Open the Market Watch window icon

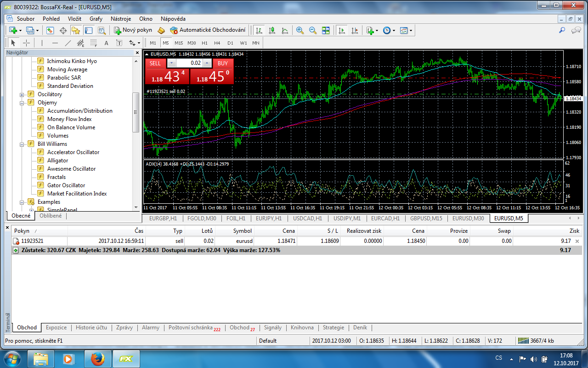click(x=50, y=30)
